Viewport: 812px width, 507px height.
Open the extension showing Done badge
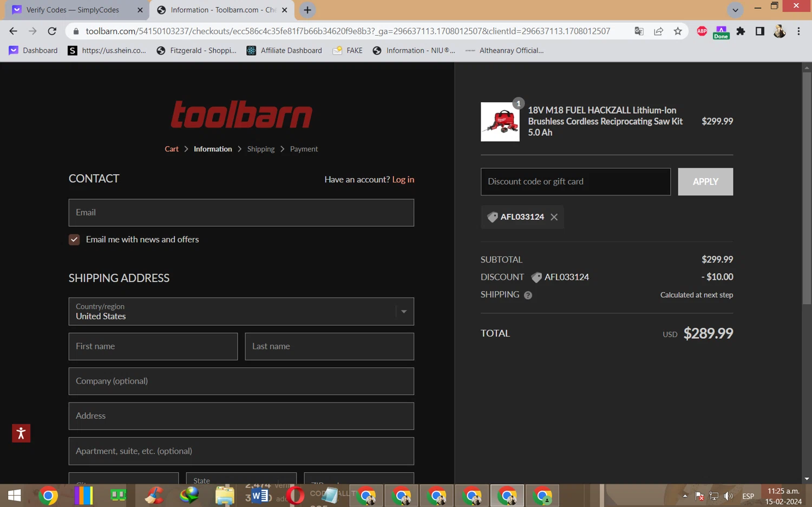click(x=721, y=32)
